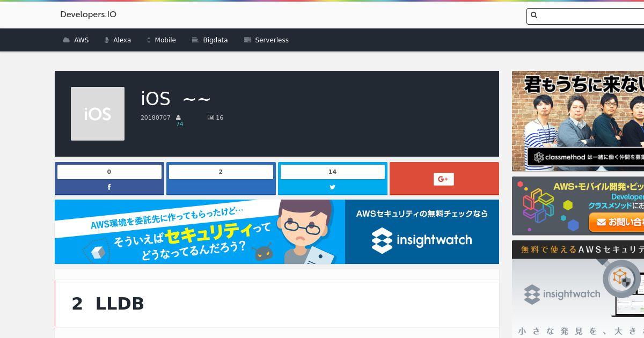
Task: Click the Facebook share count 0
Action: (x=109, y=172)
